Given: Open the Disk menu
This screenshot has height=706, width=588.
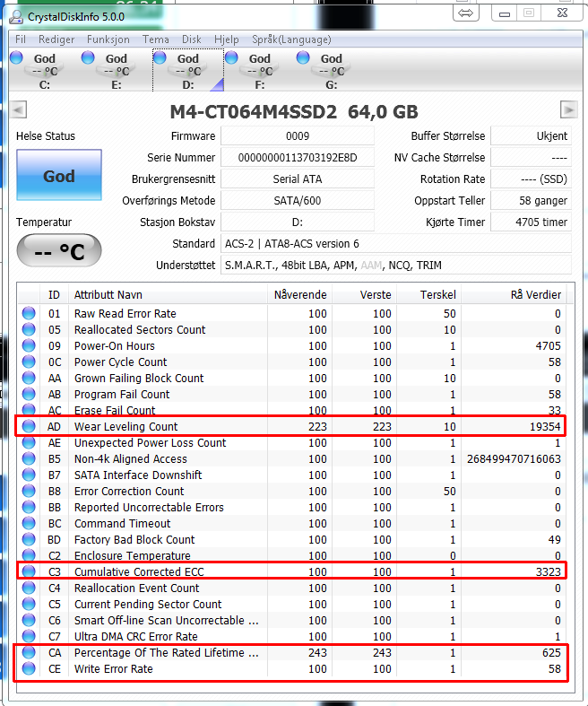Looking at the screenshot, I should [x=192, y=39].
